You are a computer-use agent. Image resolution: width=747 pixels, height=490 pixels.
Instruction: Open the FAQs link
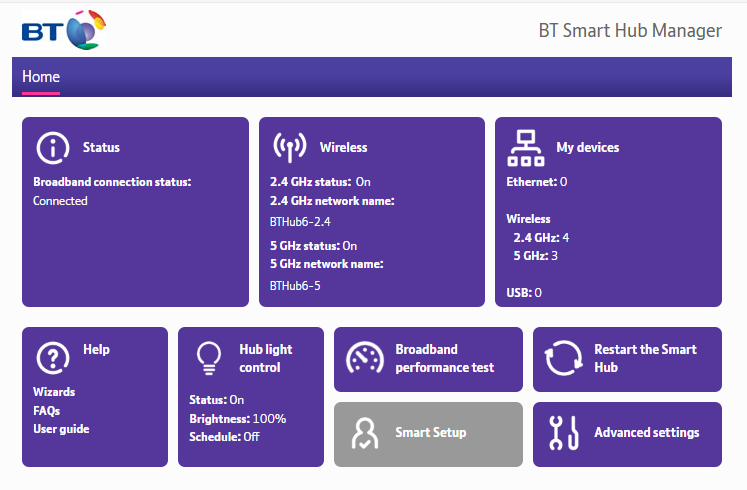pyautogui.click(x=47, y=410)
